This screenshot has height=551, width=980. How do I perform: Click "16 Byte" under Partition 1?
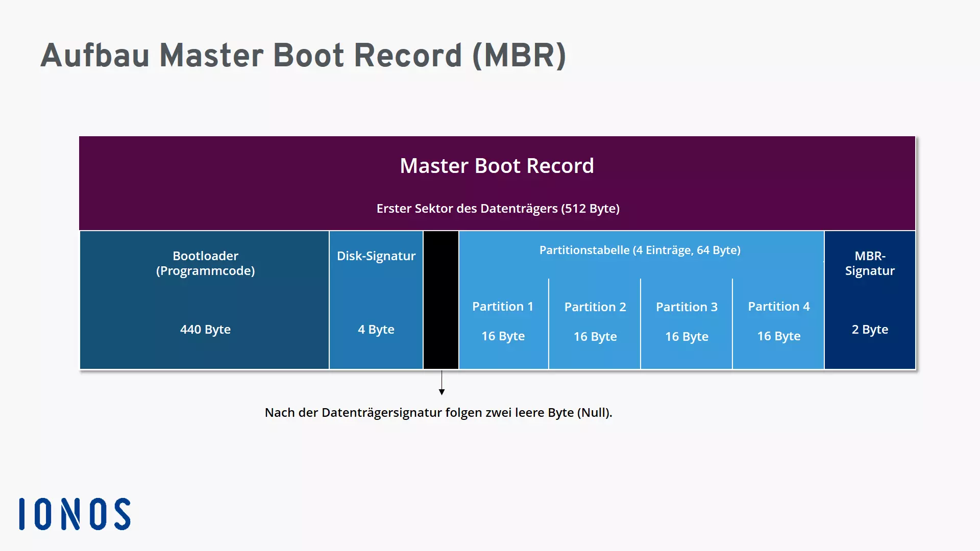click(503, 336)
